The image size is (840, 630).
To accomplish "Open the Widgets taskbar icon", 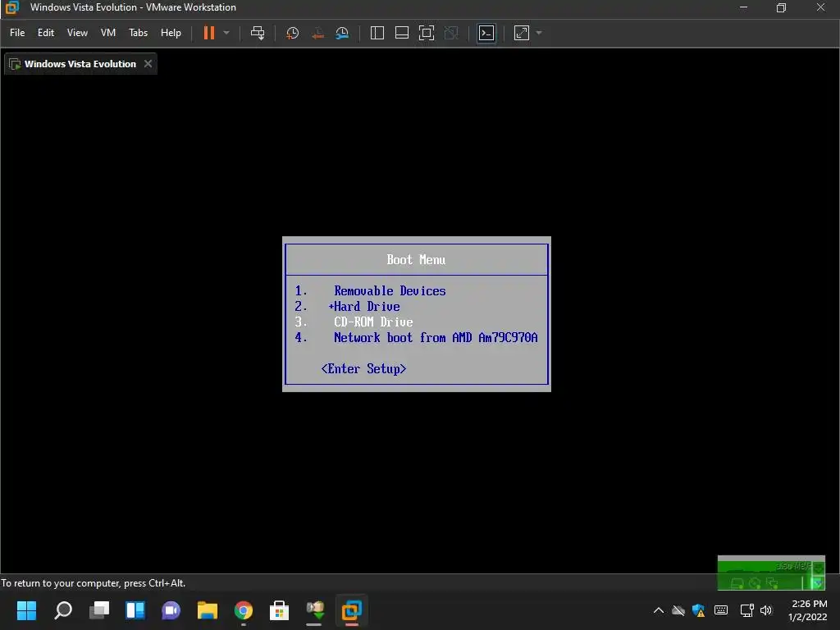I will (x=135, y=610).
